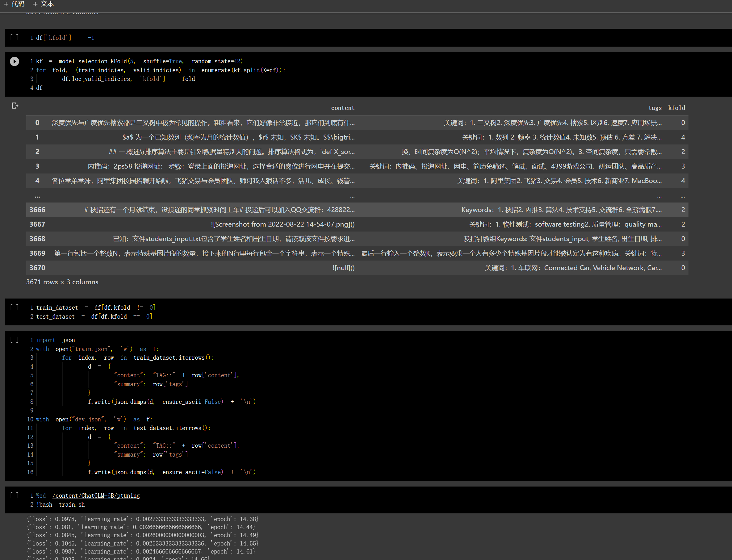Click the output line with epoch 14.38
Image resolution: width=732 pixels, height=560 pixels.
(x=142, y=519)
